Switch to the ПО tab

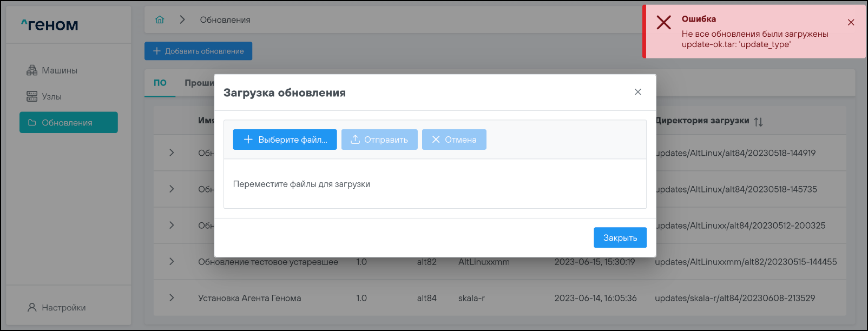[x=160, y=83]
